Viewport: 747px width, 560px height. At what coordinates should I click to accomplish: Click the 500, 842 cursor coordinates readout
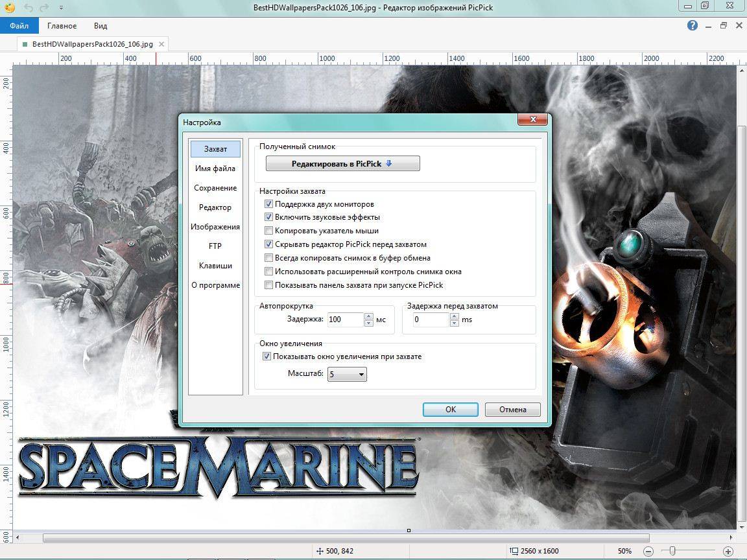coord(340,551)
